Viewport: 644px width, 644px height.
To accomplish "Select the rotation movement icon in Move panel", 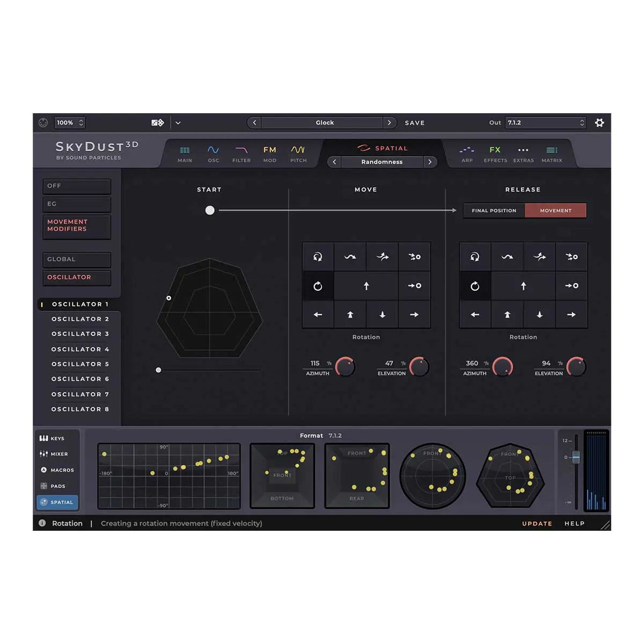I will 317,286.
